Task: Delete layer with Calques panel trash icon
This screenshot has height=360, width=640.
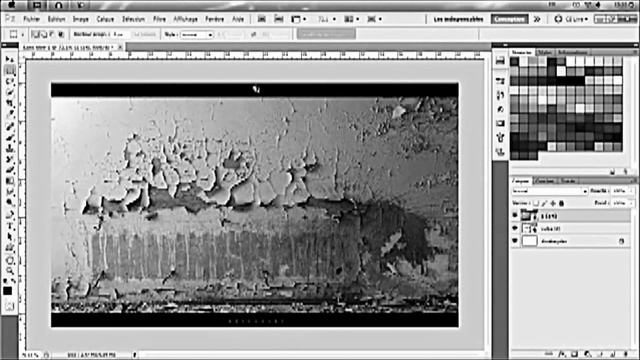Action: click(626, 354)
